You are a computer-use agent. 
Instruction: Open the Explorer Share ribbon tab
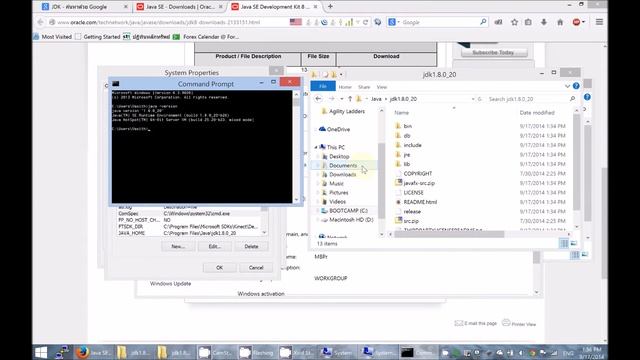(364, 87)
